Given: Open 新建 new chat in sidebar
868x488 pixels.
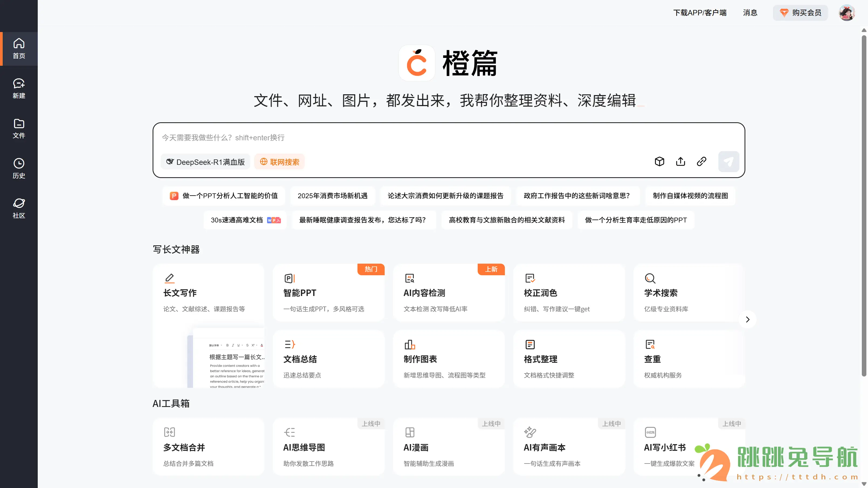Looking at the screenshot, I should (19, 89).
